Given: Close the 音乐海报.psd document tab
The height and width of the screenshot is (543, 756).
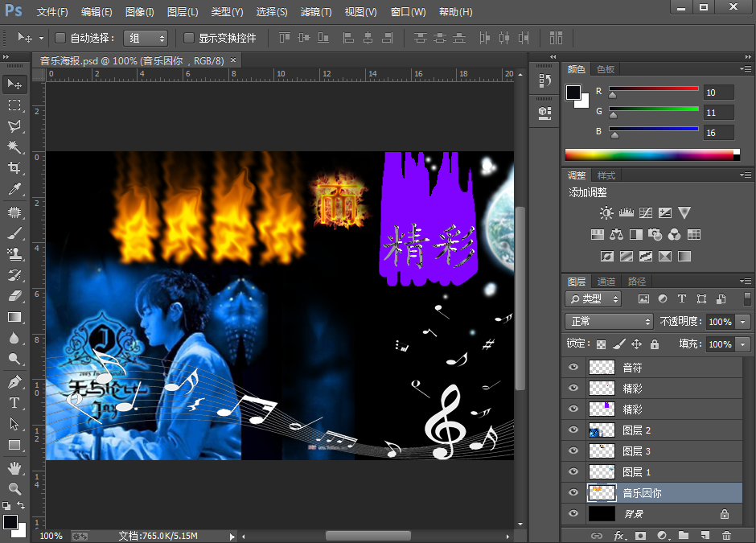Looking at the screenshot, I should 233,60.
